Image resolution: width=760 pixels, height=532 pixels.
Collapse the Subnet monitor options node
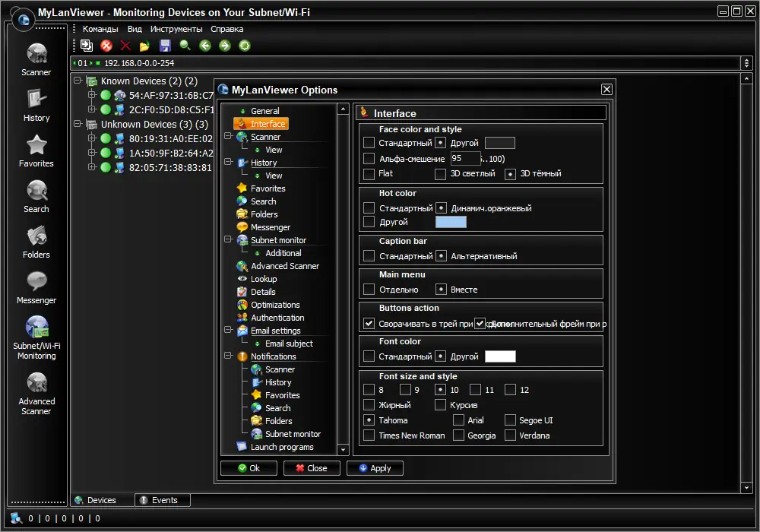pos(228,239)
